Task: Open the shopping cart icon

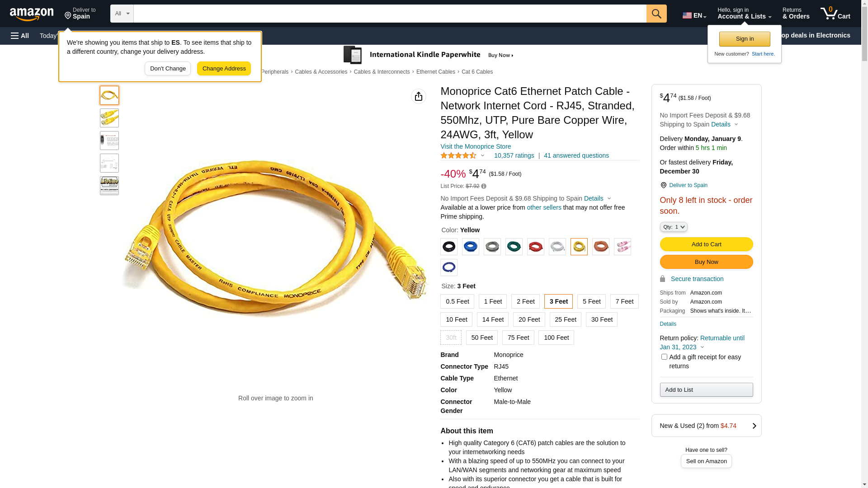Action: pyautogui.click(x=835, y=14)
